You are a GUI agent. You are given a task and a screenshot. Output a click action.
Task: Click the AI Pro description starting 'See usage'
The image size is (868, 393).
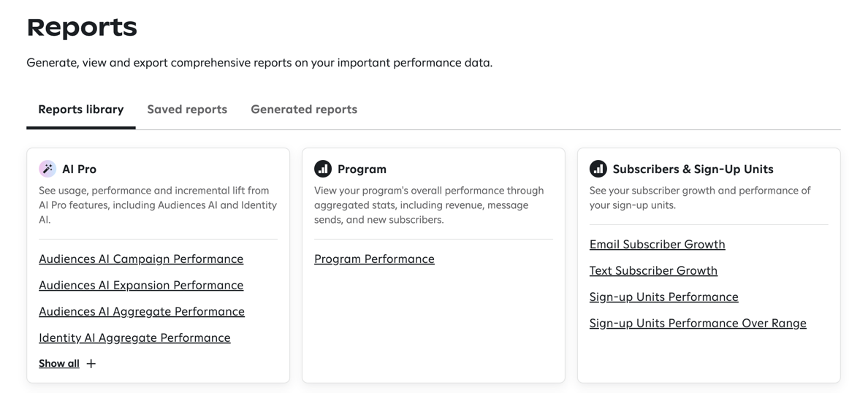158,205
